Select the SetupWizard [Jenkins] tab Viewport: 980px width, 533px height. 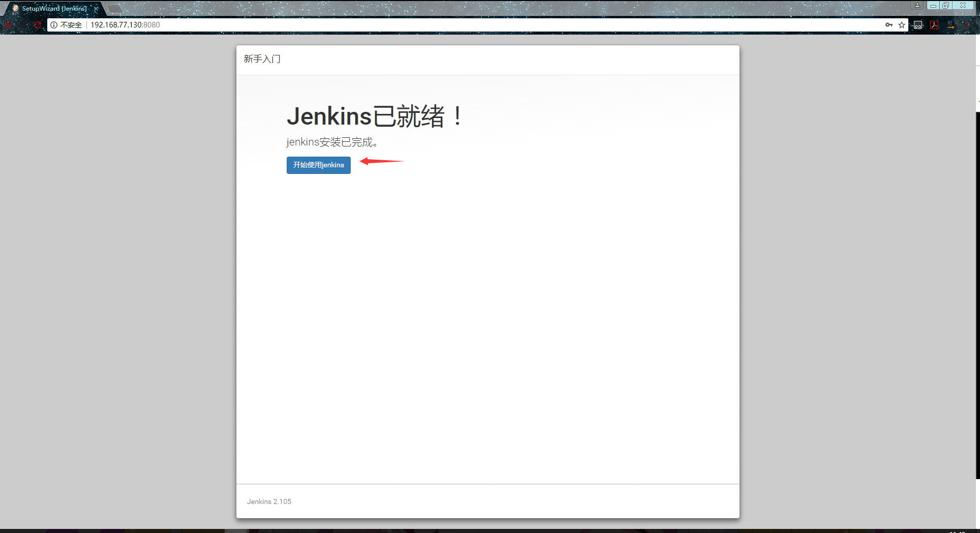(54, 9)
